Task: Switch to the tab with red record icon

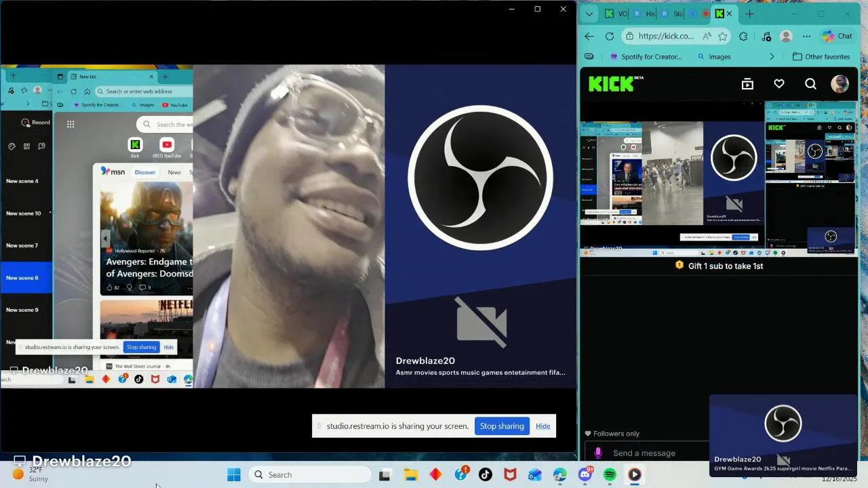Action: [699, 14]
